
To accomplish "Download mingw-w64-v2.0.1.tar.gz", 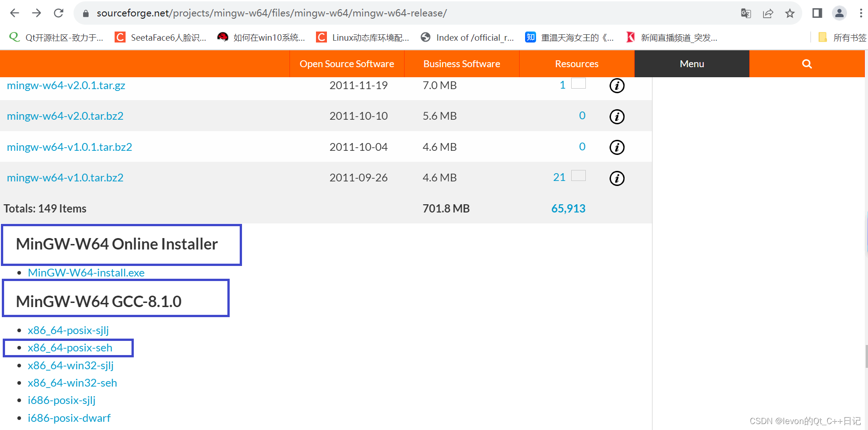I will (66, 85).
